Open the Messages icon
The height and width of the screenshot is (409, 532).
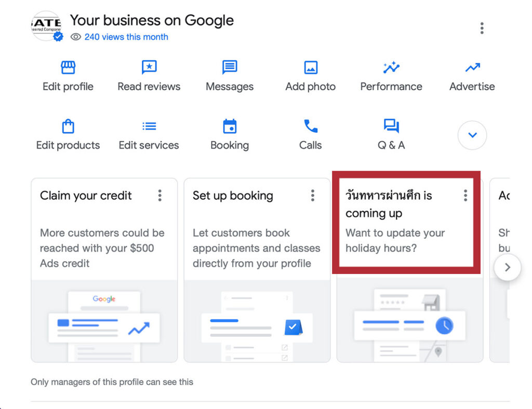click(x=230, y=67)
